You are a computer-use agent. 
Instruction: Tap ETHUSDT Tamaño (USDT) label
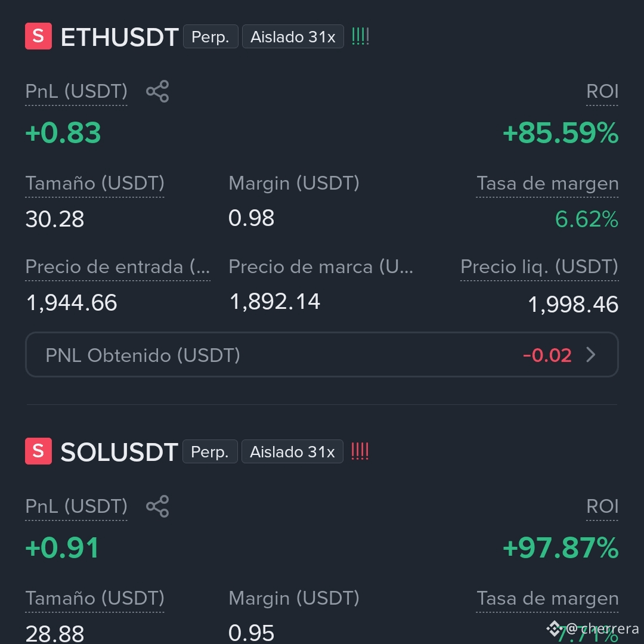pos(95,183)
